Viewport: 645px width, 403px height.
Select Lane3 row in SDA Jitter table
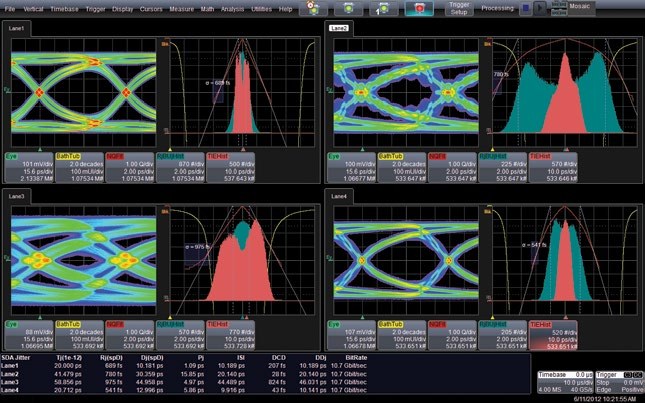(184, 382)
